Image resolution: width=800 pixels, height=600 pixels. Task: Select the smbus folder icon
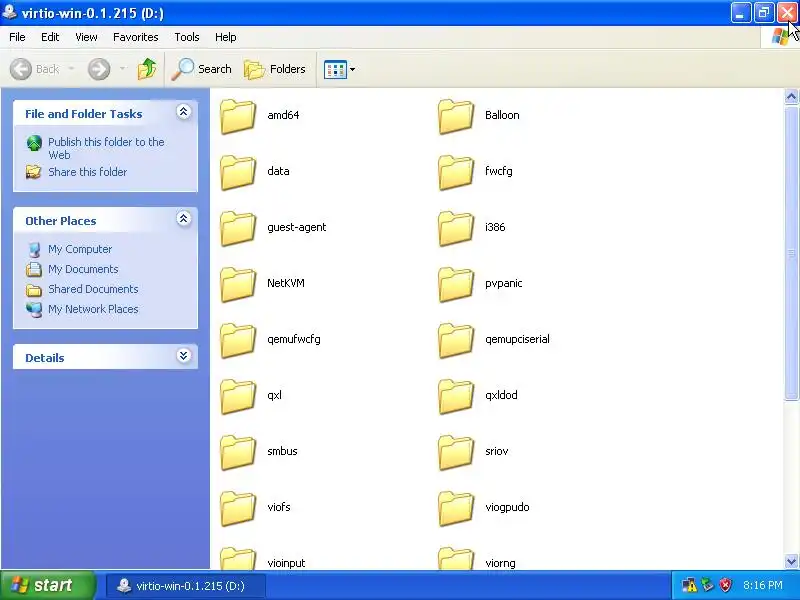point(238,453)
